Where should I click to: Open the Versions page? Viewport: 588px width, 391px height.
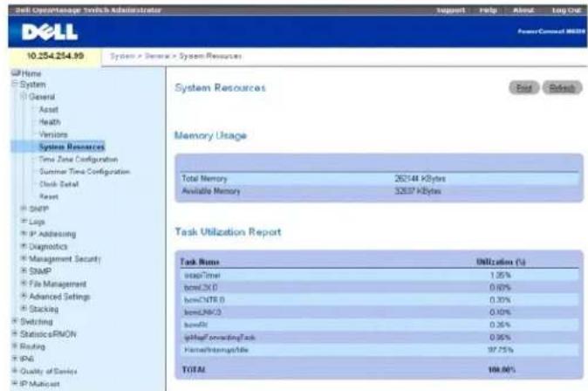[x=53, y=134]
